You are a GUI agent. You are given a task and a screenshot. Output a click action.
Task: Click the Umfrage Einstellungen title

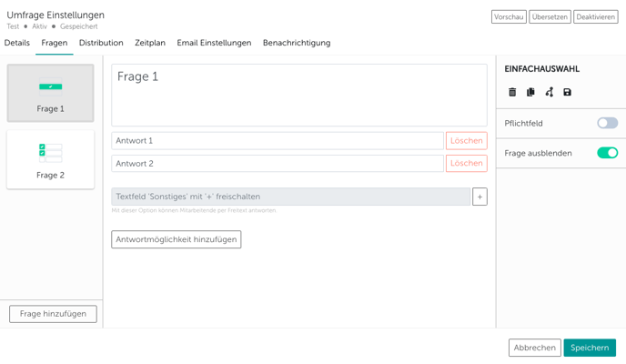[56, 15]
